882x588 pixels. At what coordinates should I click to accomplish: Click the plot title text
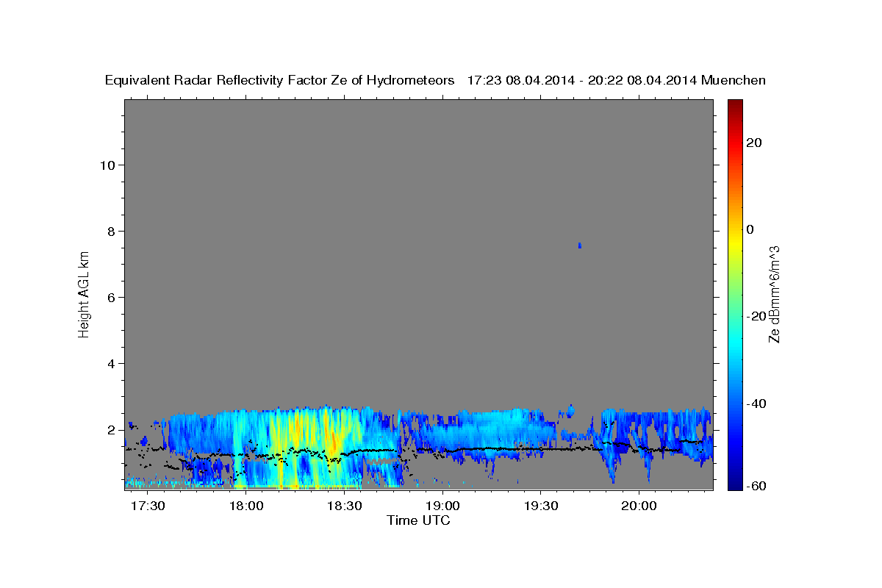click(436, 80)
